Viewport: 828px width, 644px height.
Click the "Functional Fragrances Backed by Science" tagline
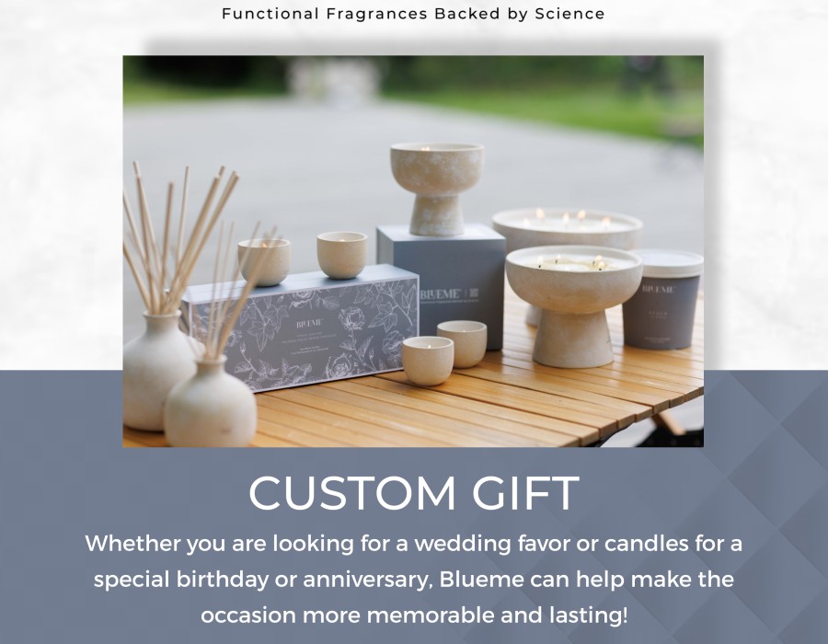(413, 14)
